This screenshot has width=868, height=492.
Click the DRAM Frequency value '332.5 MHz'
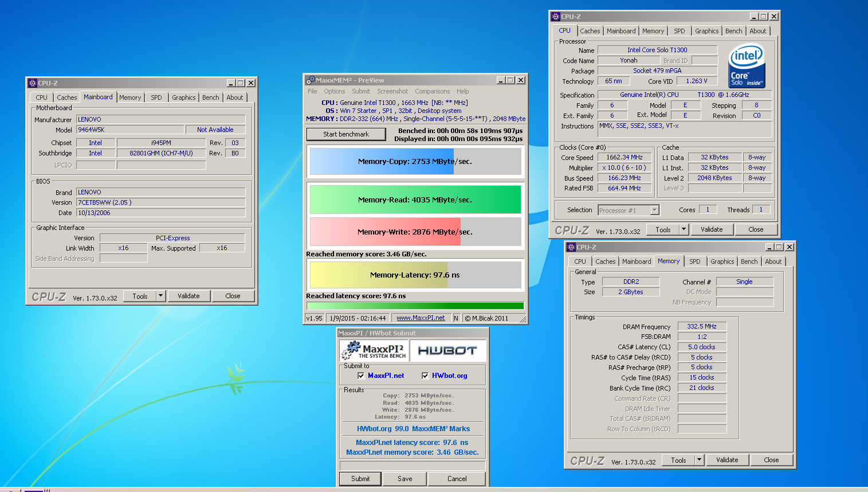(x=702, y=326)
